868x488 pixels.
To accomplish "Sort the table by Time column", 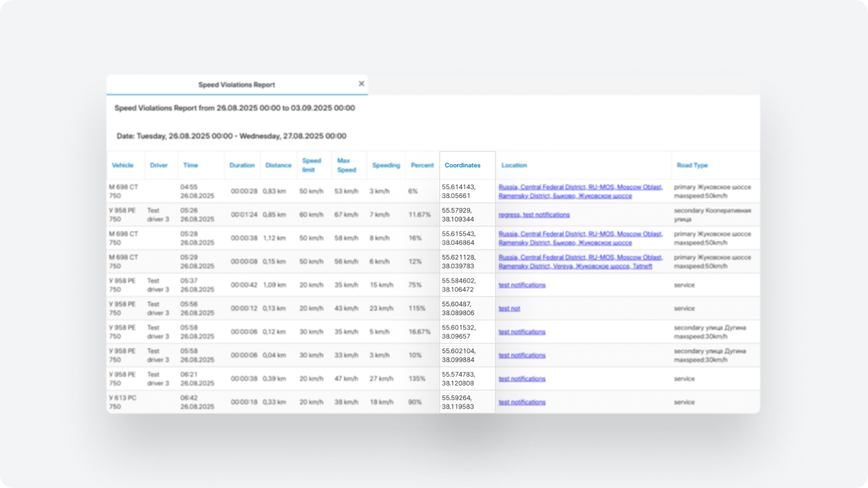I will click(191, 165).
